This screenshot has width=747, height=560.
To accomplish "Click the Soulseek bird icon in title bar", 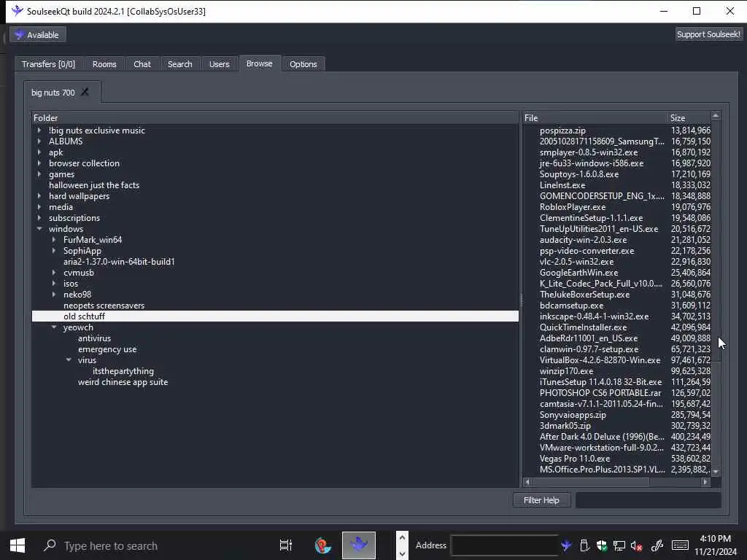I will click(18, 10).
